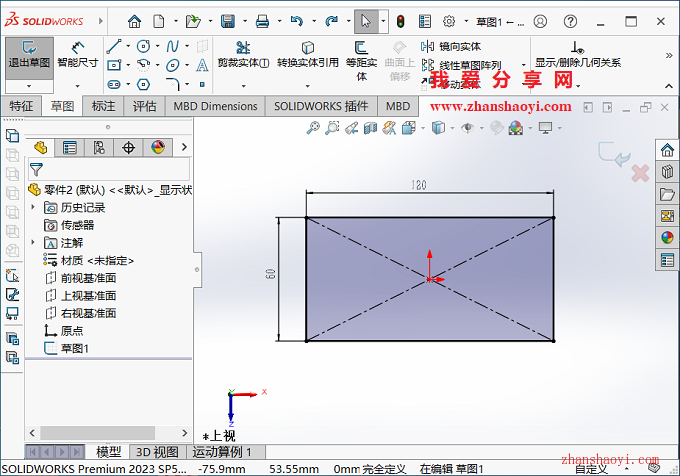Select the Corner Rectangle tool
The width and height of the screenshot is (680, 476).
[x=114, y=65]
